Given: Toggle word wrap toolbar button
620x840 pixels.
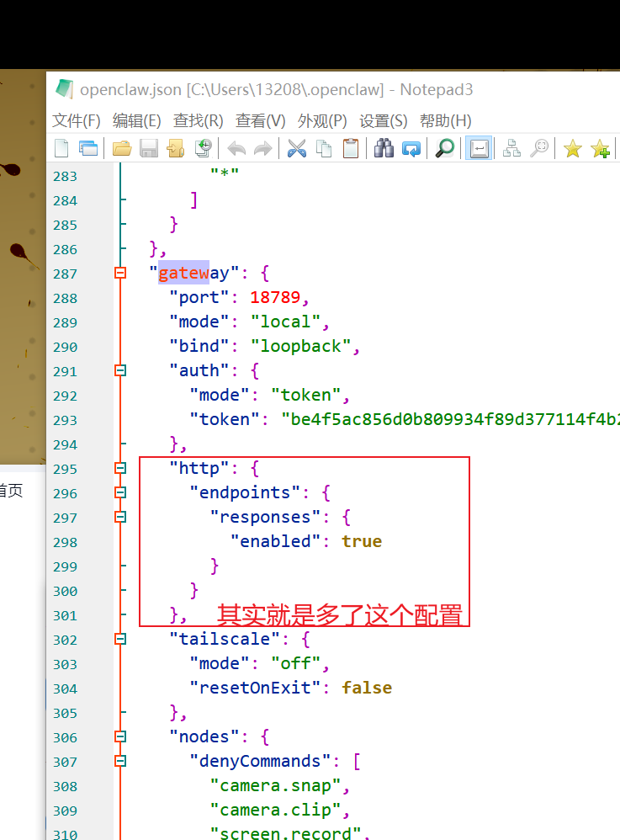Looking at the screenshot, I should point(479,148).
